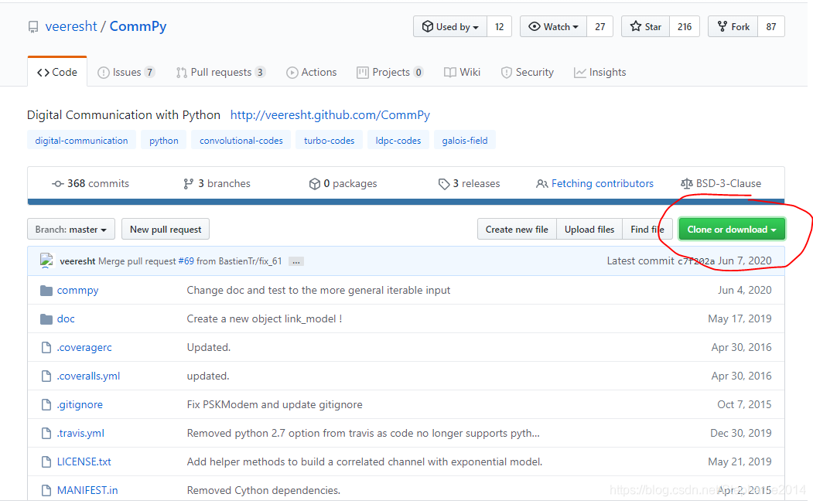Click the Upload files button
The width and height of the screenshot is (813, 504).
(589, 229)
